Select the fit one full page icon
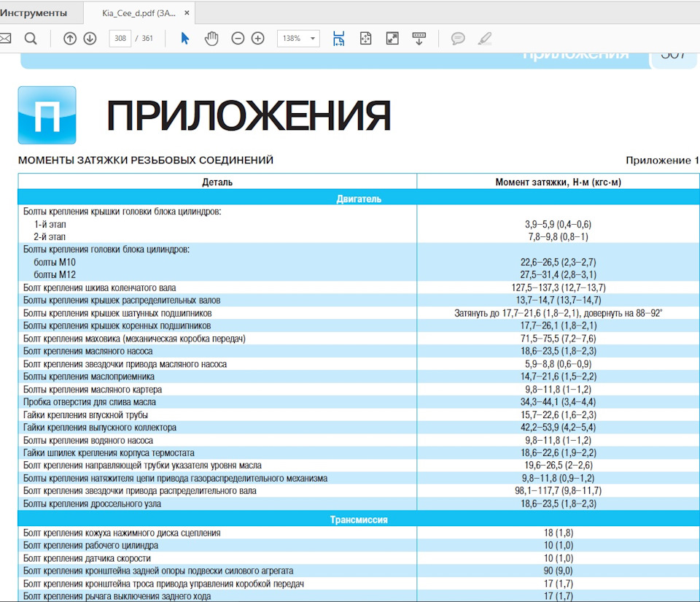Image resolution: width=700 pixels, height=602 pixels. 366,39
